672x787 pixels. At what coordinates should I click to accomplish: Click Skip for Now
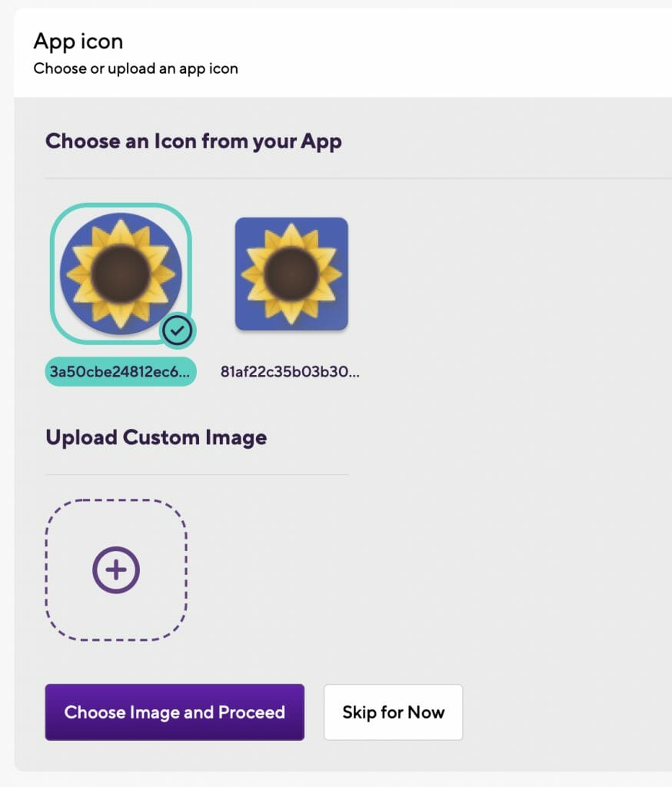pos(393,712)
